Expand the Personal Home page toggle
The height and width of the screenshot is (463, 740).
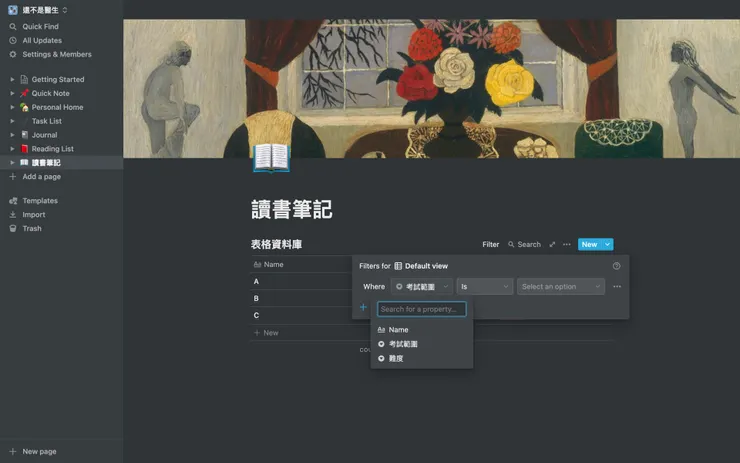(12, 107)
